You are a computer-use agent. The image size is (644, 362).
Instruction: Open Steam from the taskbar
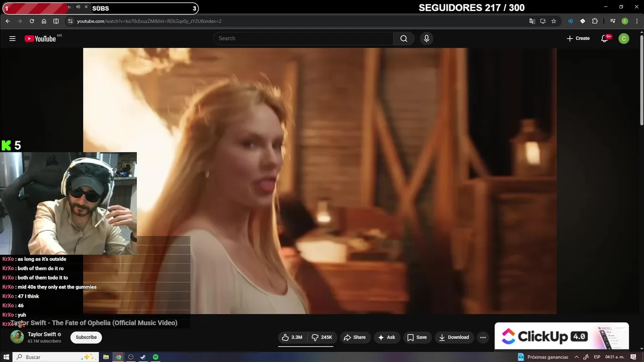pos(143,357)
